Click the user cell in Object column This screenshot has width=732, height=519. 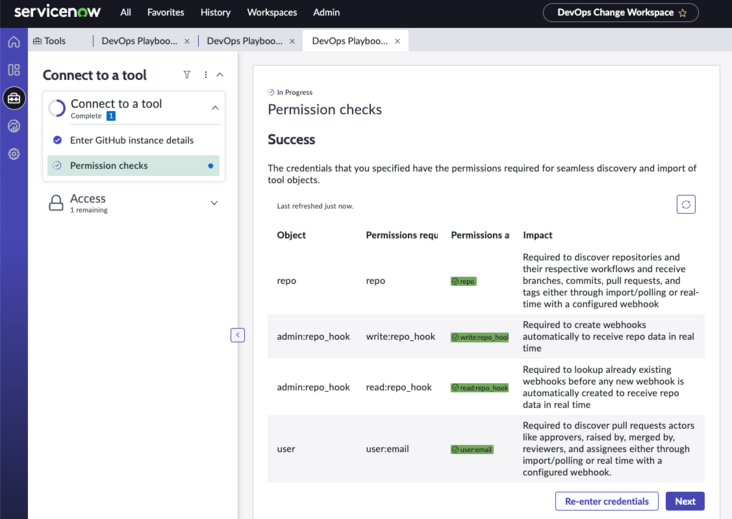coord(286,449)
